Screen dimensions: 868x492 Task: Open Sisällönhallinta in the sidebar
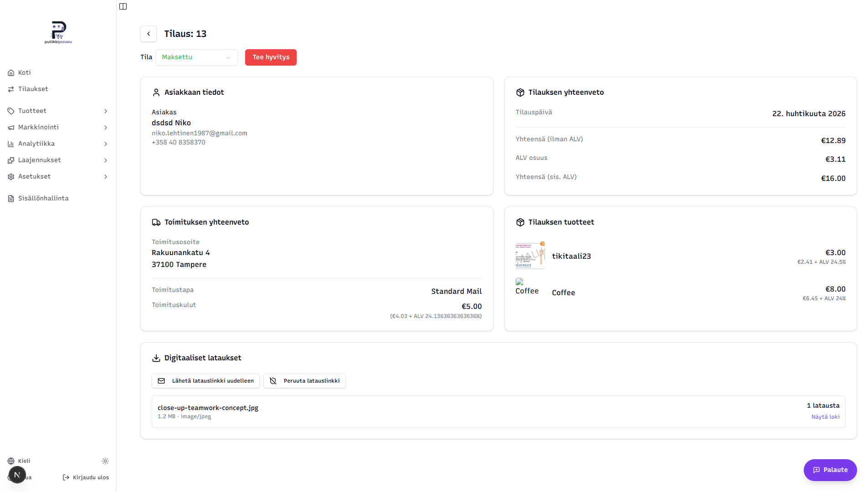point(58,199)
